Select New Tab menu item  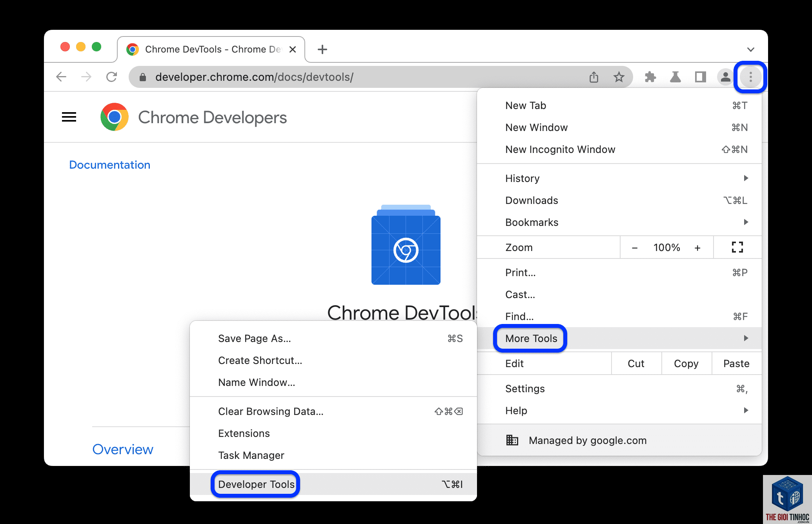pyautogui.click(x=619, y=106)
